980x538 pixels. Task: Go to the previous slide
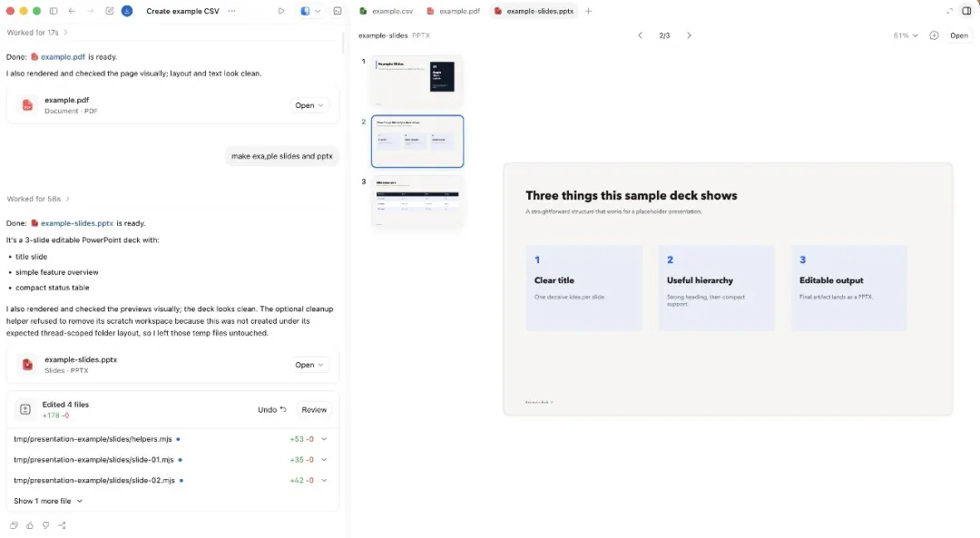click(640, 35)
